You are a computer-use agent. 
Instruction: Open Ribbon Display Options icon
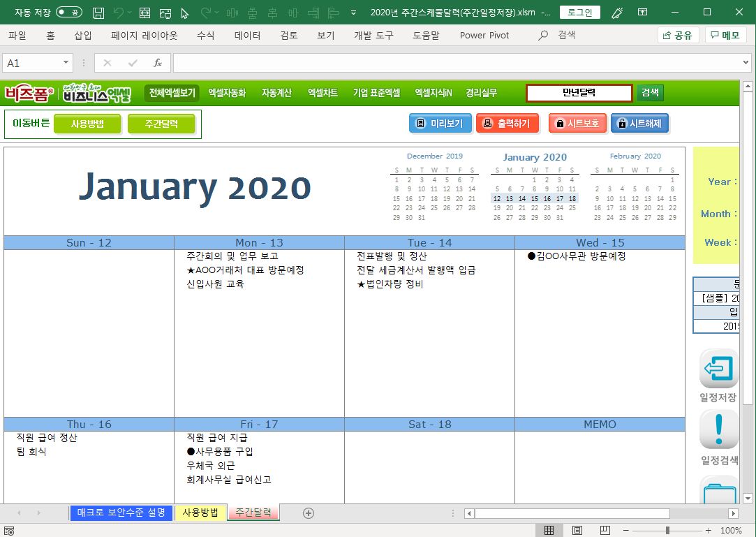coord(643,12)
